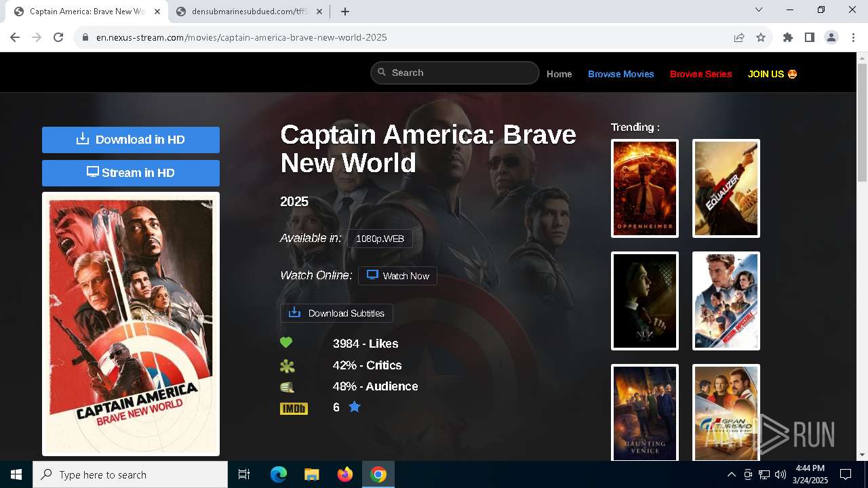Screen dimensions: 868x488
Task: Open the volume speaker tray icon
Action: pyautogui.click(x=781, y=474)
